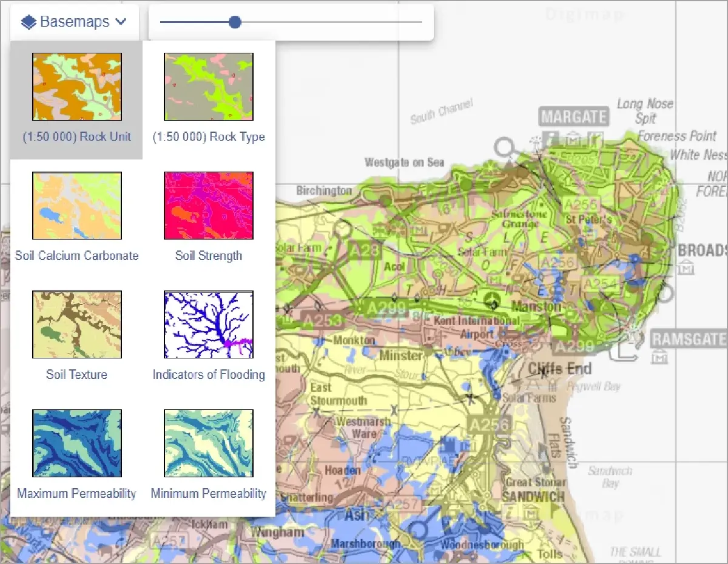The height and width of the screenshot is (564, 728).
Task: Click the Basemaps menu entry
Action: pyautogui.click(x=74, y=21)
